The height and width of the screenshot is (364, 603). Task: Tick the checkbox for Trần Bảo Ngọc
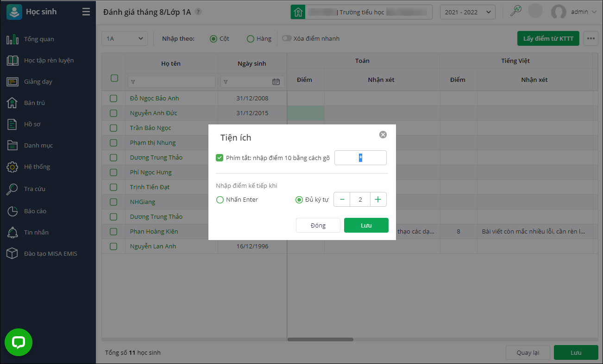(113, 128)
